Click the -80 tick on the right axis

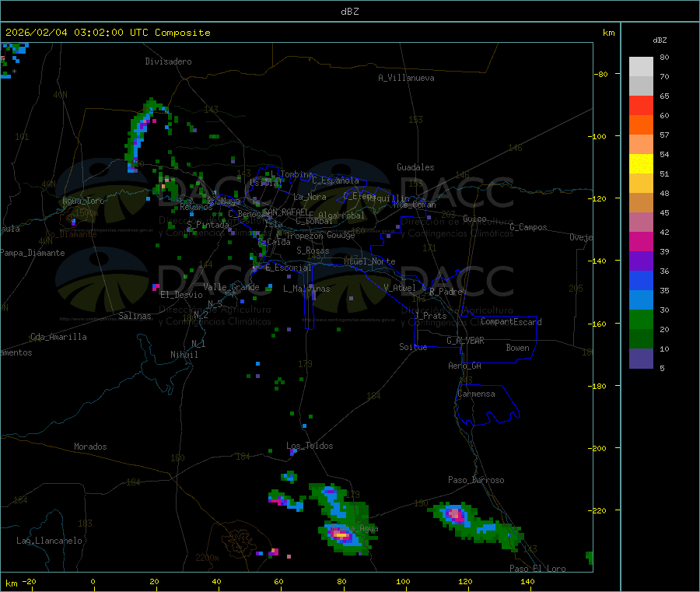tap(601, 74)
